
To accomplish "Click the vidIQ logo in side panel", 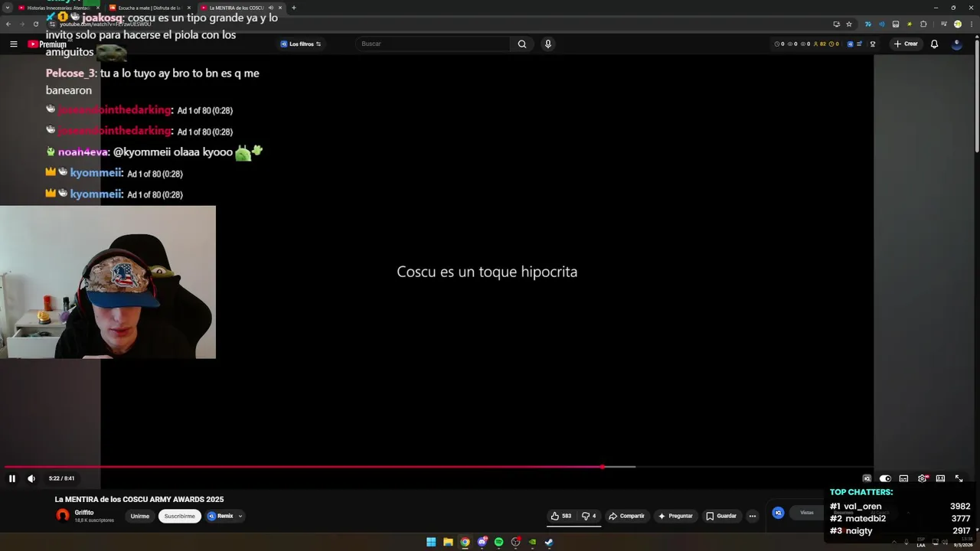I will coord(778,513).
